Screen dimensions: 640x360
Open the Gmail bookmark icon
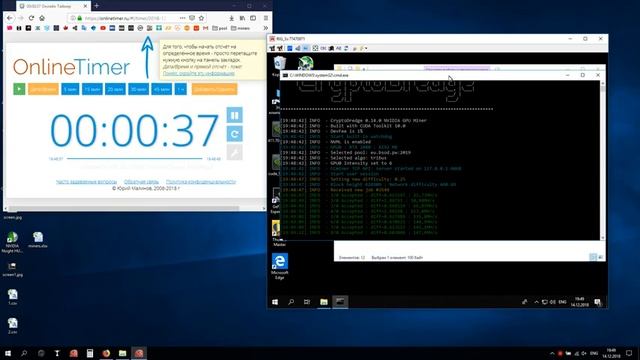(x=206, y=28)
